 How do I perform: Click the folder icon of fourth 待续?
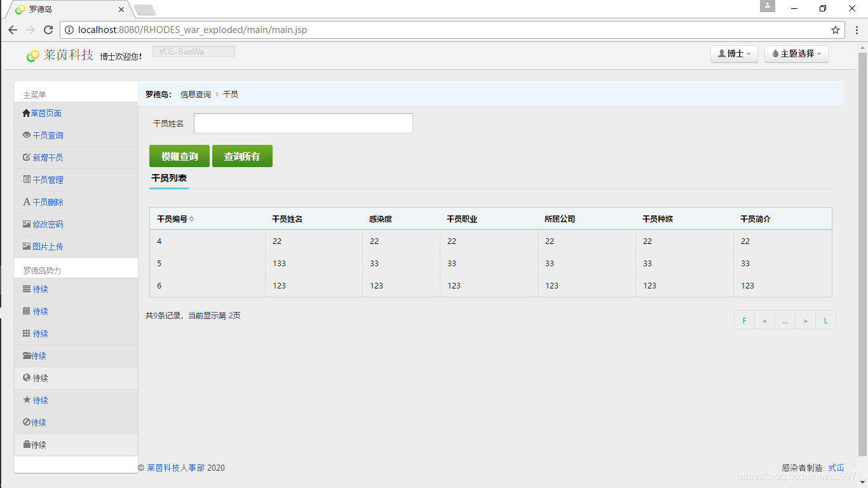pos(27,355)
